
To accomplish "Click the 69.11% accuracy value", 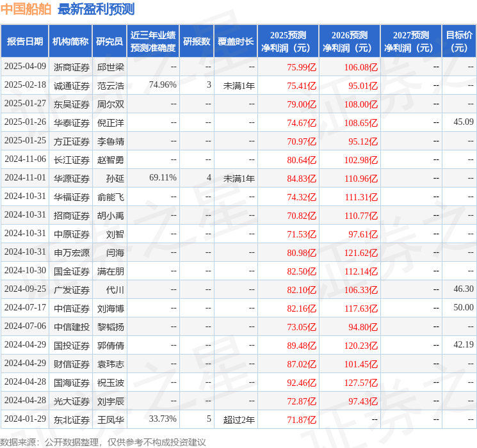I will 163,178.
